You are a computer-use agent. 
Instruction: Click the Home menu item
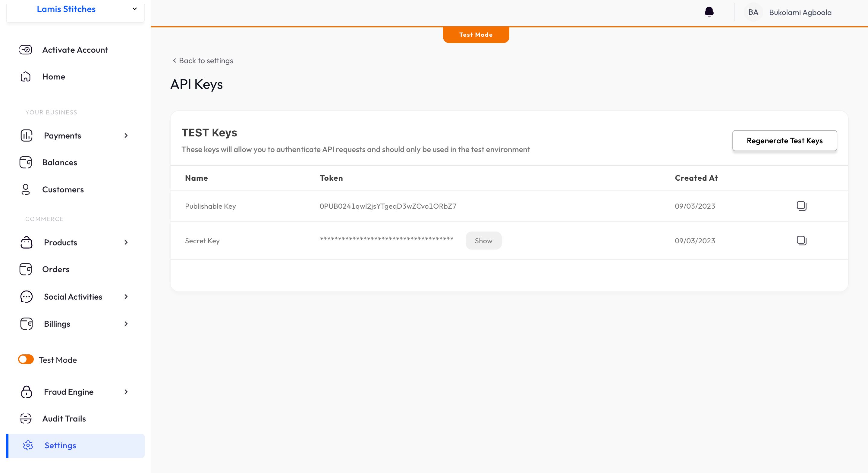54,76
